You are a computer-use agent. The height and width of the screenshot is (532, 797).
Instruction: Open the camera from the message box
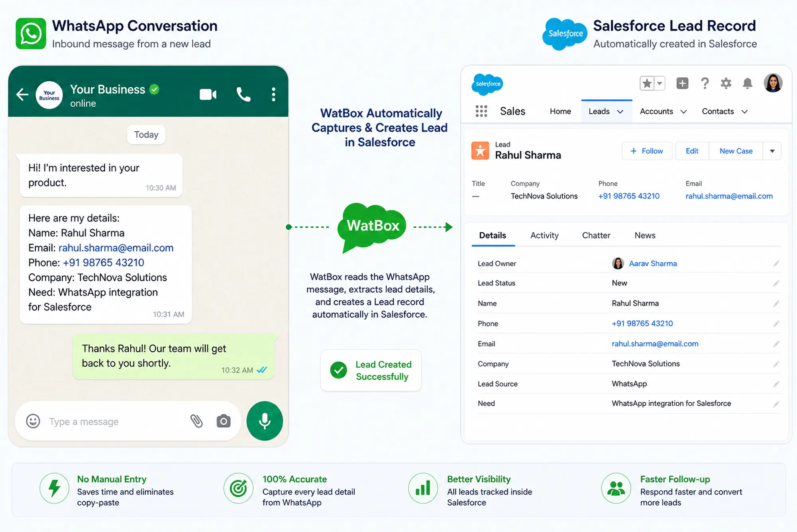(224, 421)
